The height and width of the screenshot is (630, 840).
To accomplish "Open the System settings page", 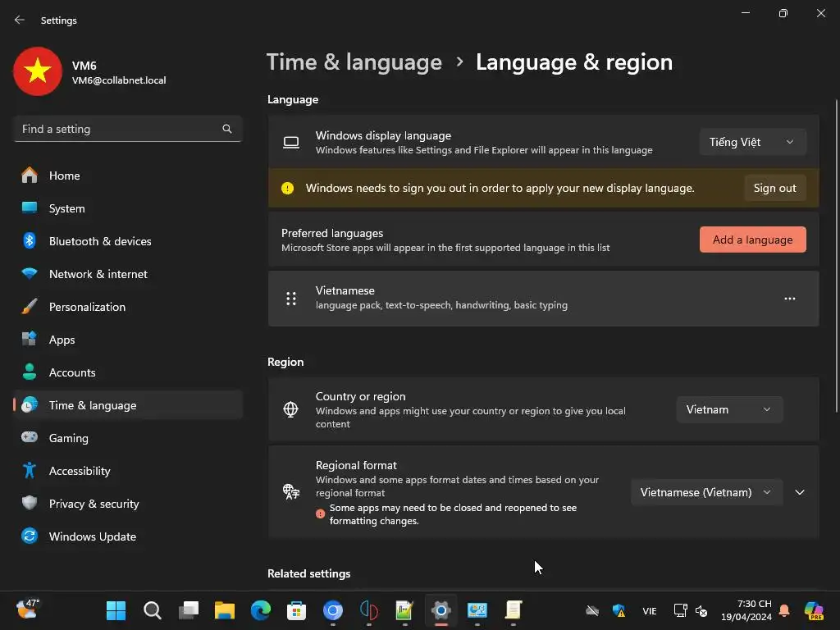I will [x=127, y=208].
